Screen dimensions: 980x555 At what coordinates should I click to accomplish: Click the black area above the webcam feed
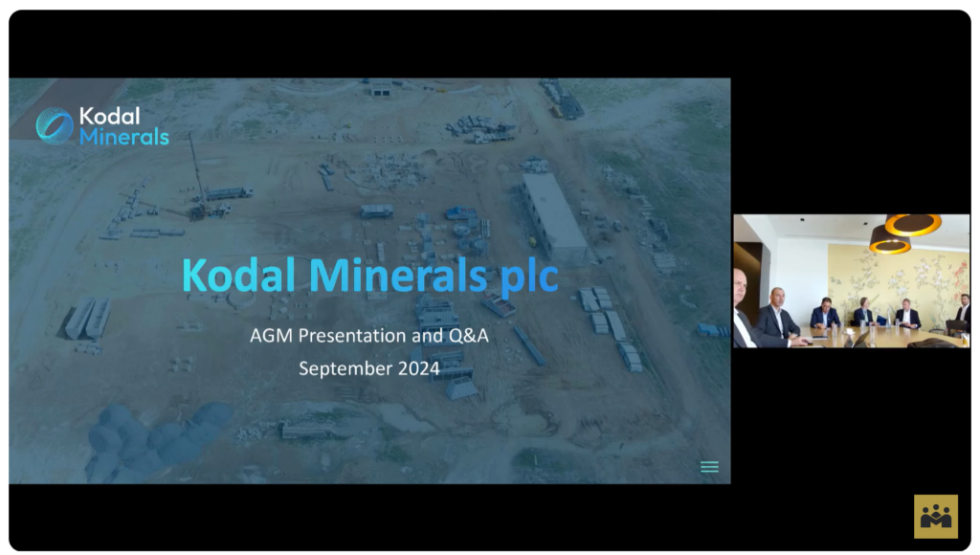851,144
